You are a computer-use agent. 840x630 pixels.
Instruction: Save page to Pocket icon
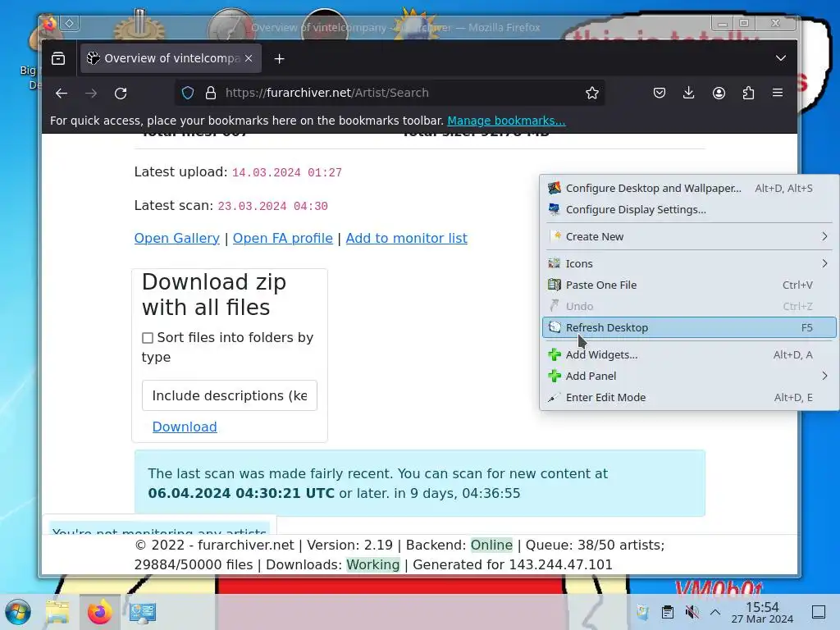660,94
